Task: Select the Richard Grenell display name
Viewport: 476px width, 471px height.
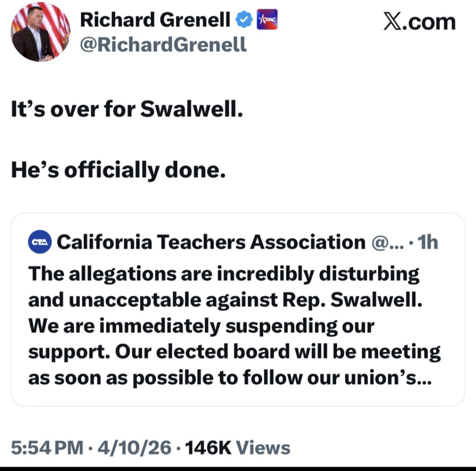Action: tap(154, 19)
